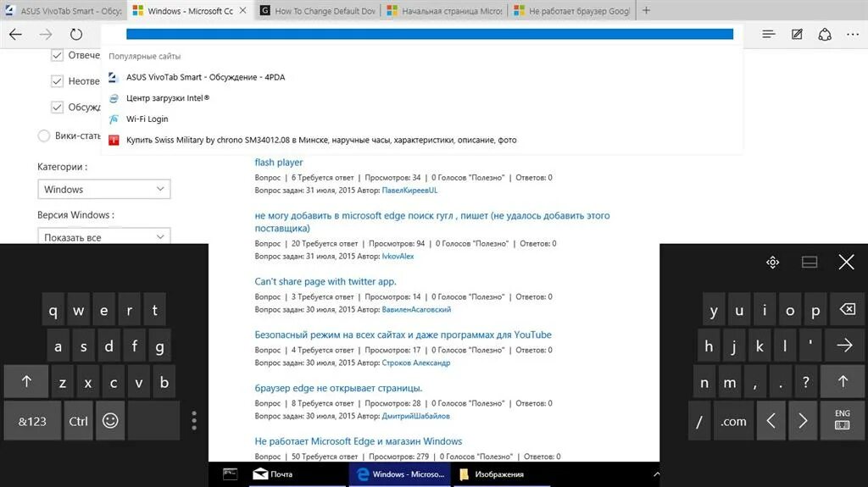Tap the question mark key
The image size is (868, 487).
click(x=805, y=382)
